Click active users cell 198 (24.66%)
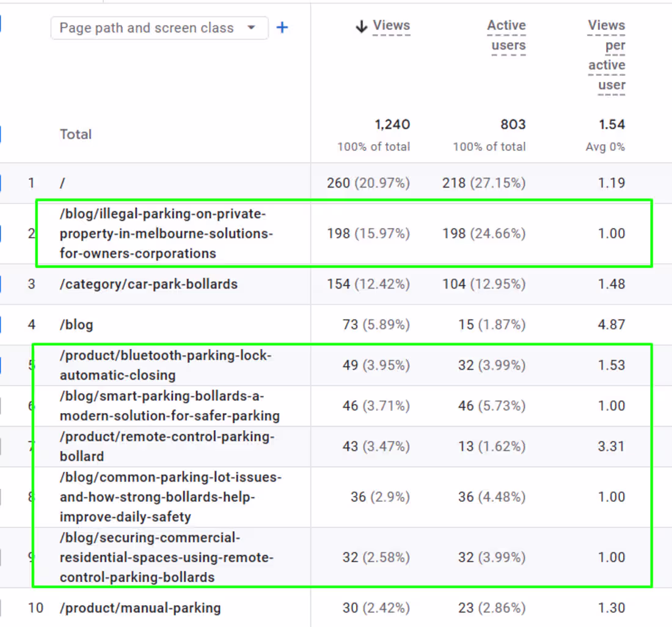The width and height of the screenshot is (672, 627). pyautogui.click(x=484, y=233)
